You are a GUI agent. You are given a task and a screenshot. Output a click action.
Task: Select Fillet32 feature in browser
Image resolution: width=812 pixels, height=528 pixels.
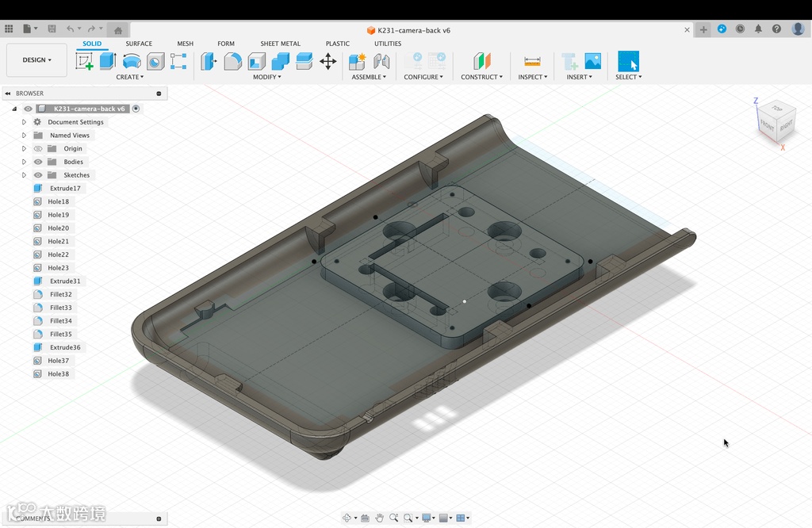pyautogui.click(x=61, y=294)
